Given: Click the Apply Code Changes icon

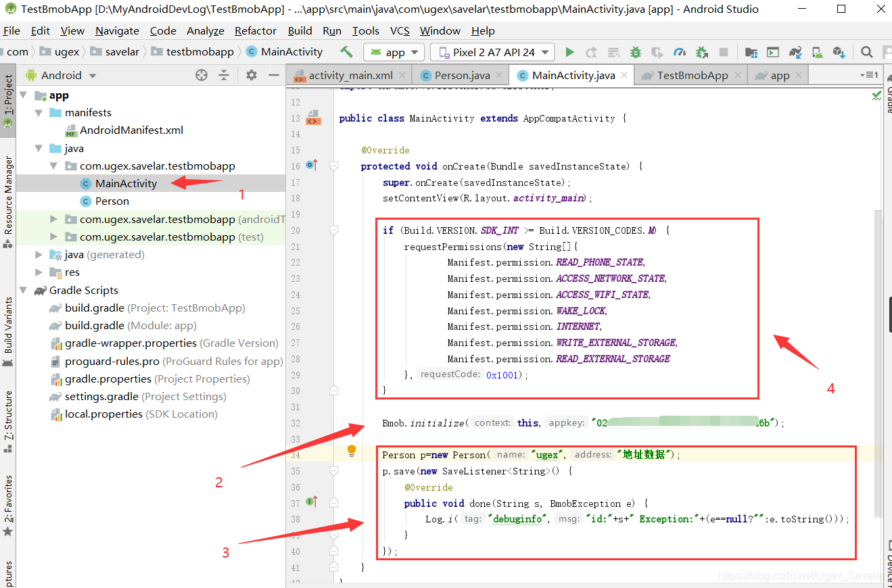Looking at the screenshot, I should click(614, 52).
